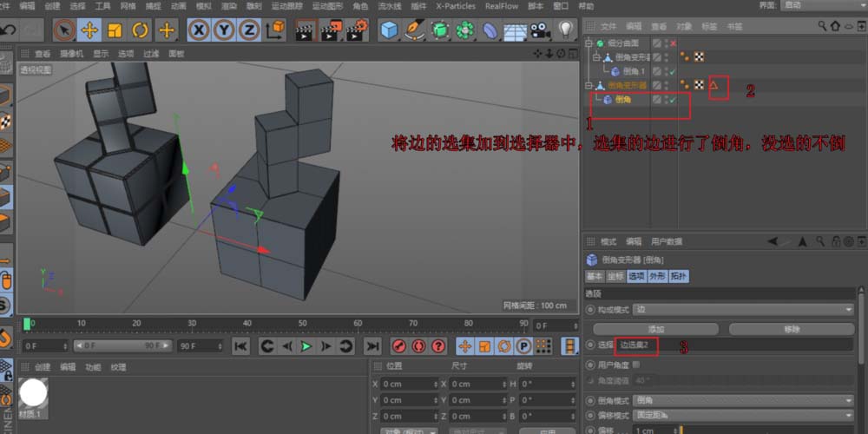868x434 pixels.
Task: Open the Camera object icon
Action: click(541, 30)
